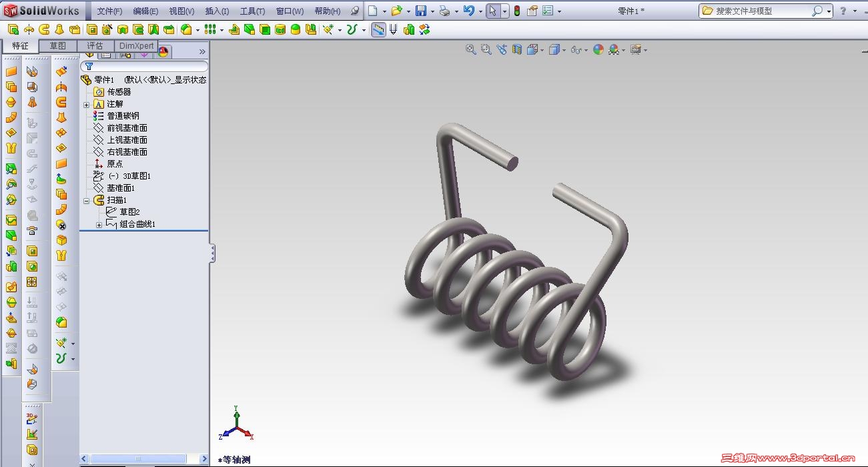Click the Extruded Boss icon in top toolbar

[x=13, y=29]
